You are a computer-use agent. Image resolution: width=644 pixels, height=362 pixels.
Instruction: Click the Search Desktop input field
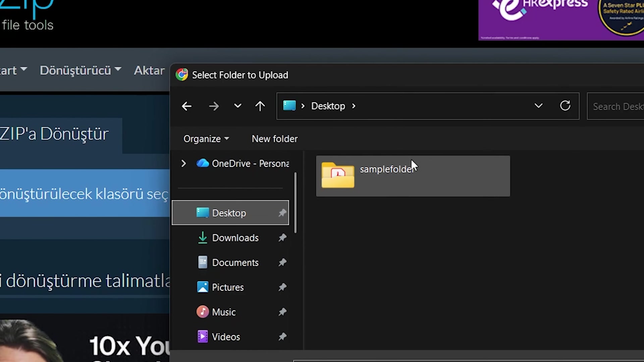617,107
